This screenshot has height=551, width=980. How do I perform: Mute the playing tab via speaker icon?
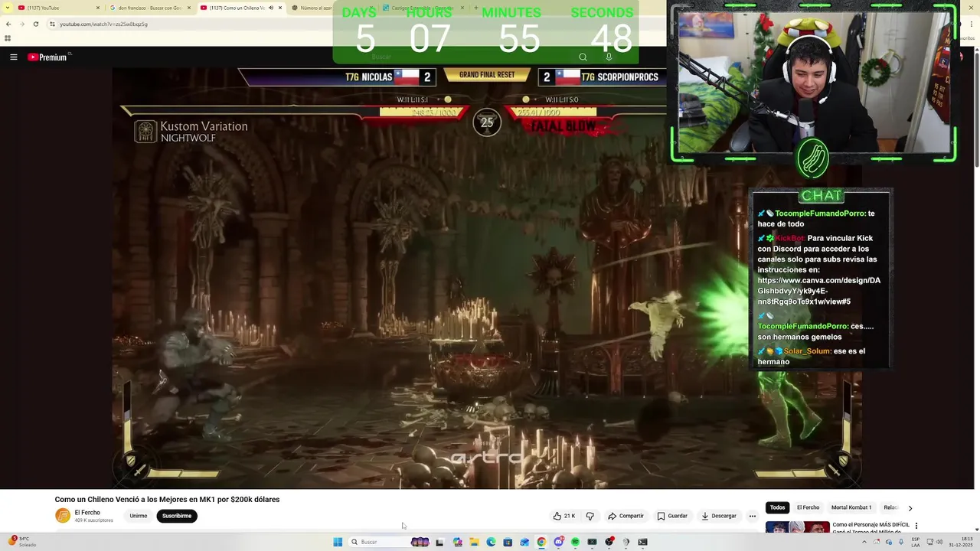pos(271,8)
